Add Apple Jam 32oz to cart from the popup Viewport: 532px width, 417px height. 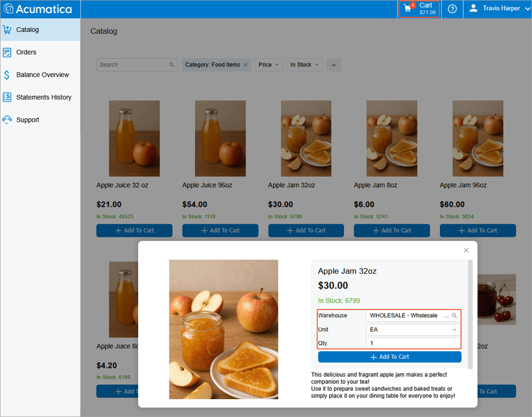(389, 357)
